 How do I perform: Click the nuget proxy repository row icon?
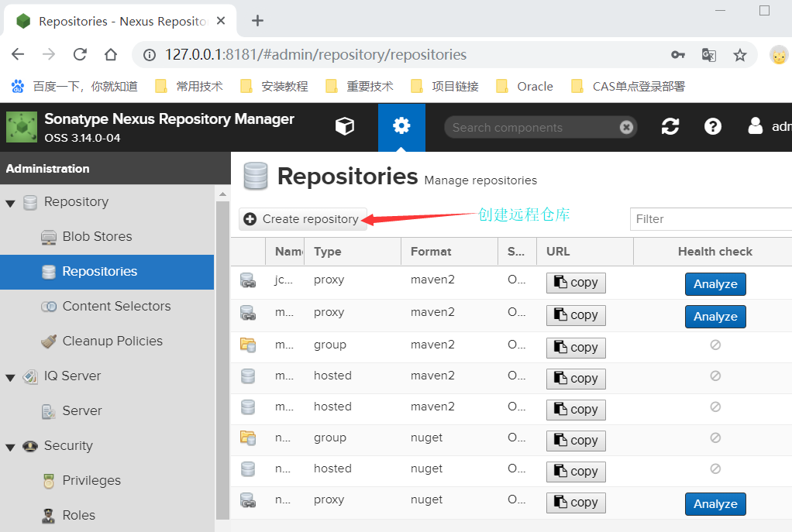coord(247,500)
